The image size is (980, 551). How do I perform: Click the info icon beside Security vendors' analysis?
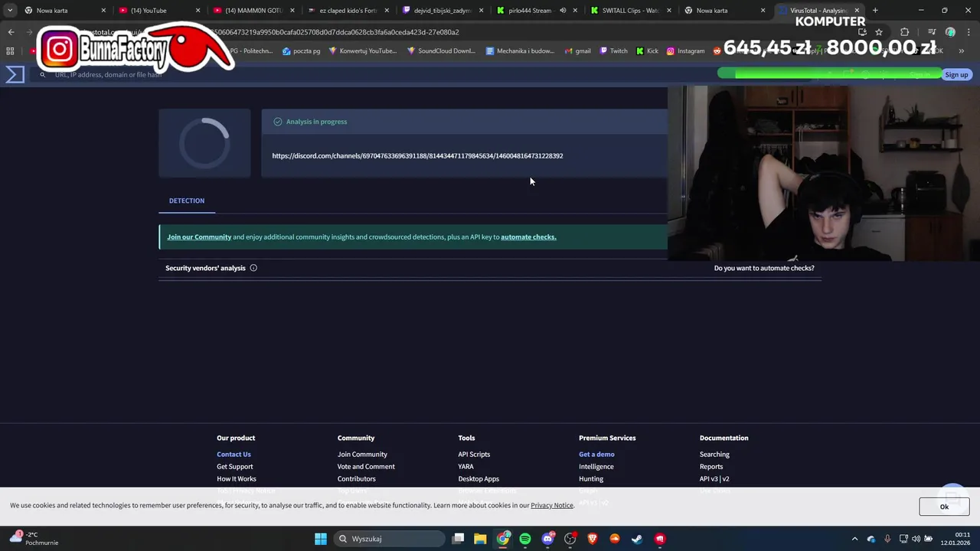point(253,268)
